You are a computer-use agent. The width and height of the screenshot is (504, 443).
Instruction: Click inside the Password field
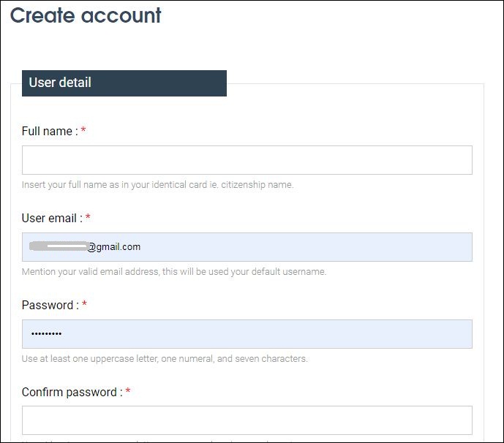pyautogui.click(x=247, y=334)
